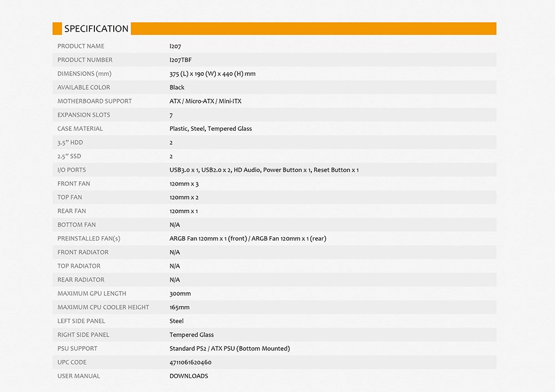Select the "PSU SUPPORT" label

click(77, 349)
